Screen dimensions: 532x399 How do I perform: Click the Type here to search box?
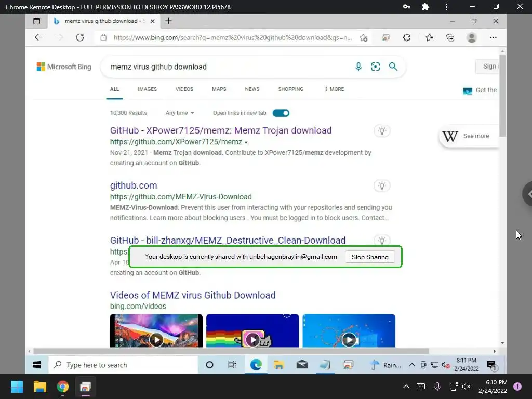123,365
